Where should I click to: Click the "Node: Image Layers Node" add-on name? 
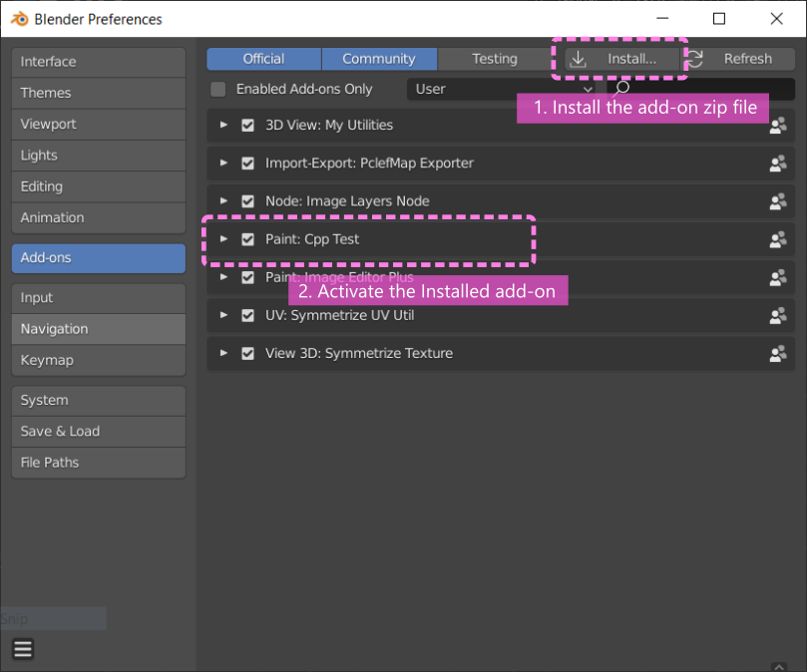347,201
